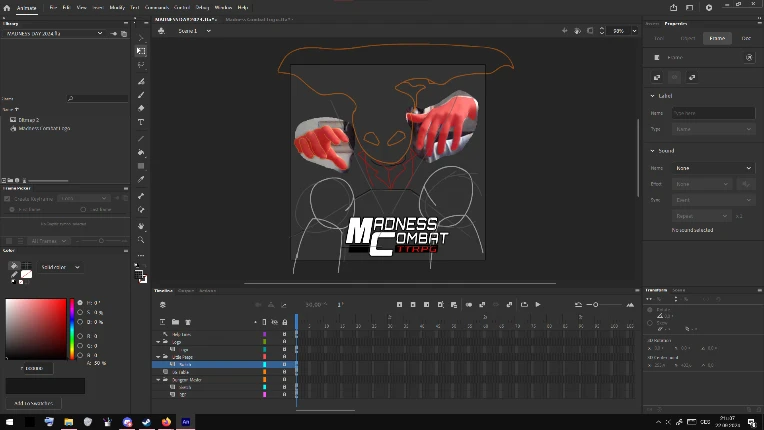Toggle Create Keyframe checkbox
Screen dimensions: 764x430
tap(7, 199)
